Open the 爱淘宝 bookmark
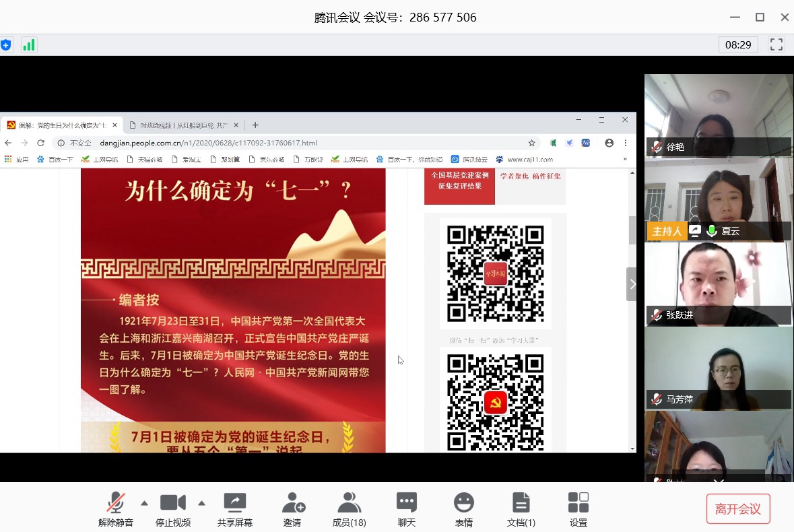794x532 pixels. coord(187,160)
